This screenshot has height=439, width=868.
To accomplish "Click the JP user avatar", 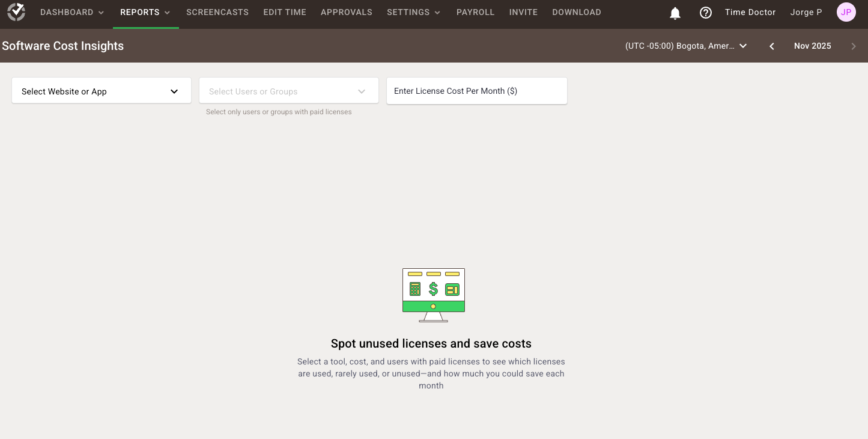I will (x=846, y=12).
